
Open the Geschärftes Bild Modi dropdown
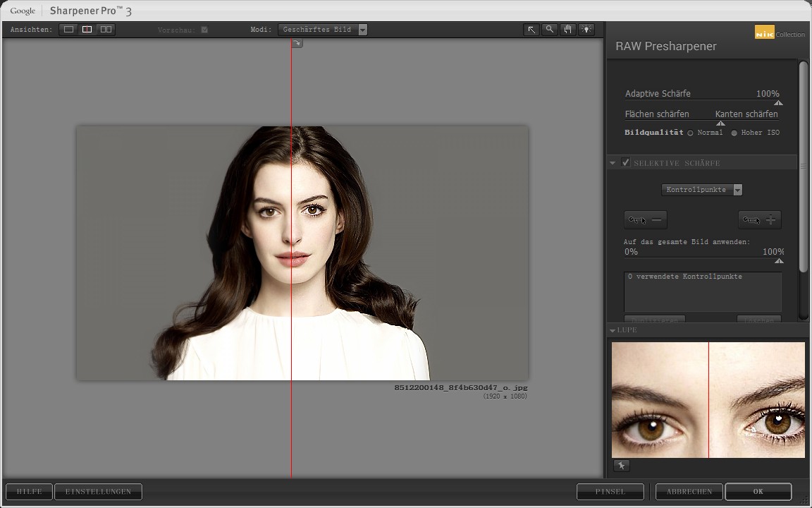(362, 30)
